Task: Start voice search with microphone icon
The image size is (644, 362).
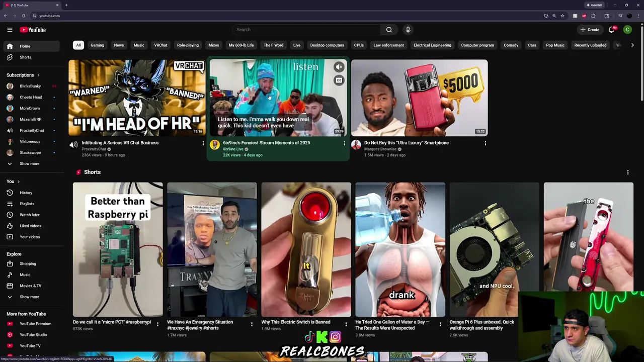Action: tap(408, 30)
